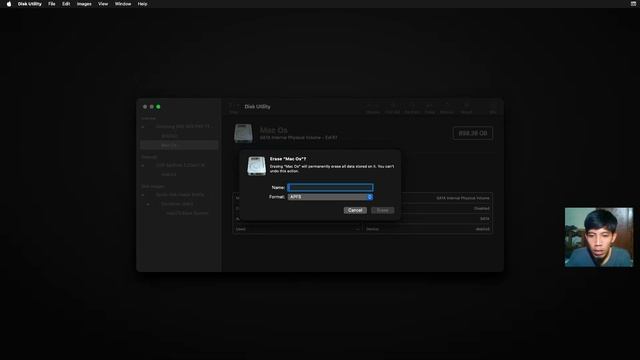Open the File menu
The image size is (640, 360).
pyautogui.click(x=51, y=4)
